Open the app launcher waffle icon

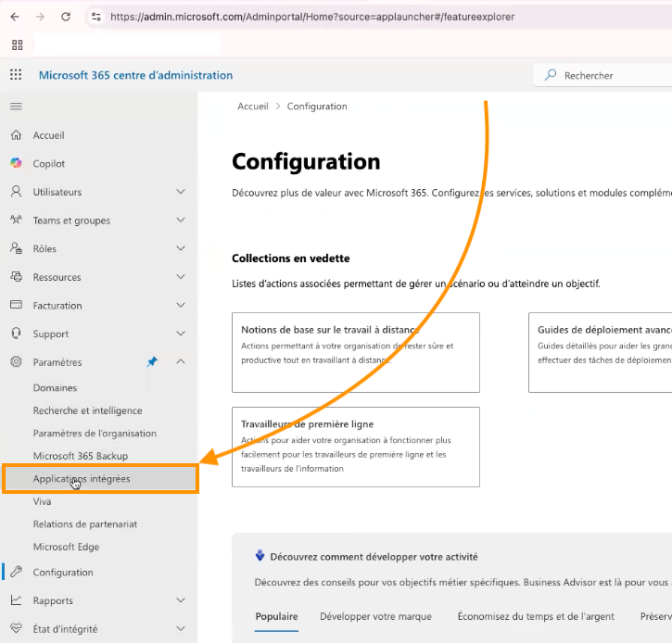16,75
